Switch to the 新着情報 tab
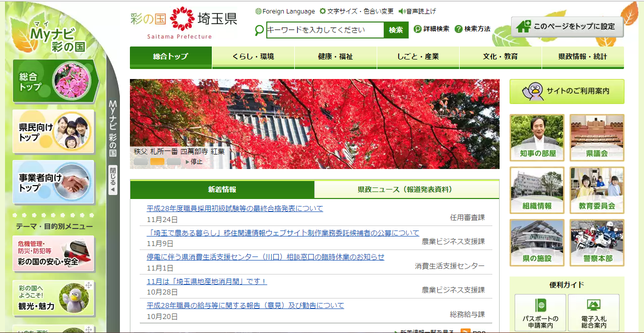This screenshot has height=333, width=644. (x=222, y=189)
